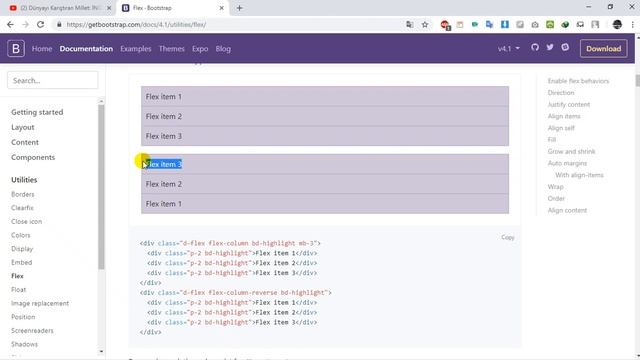Viewport: 640px width, 360px height.
Task: Open Themes in the navbar
Action: coord(171,49)
